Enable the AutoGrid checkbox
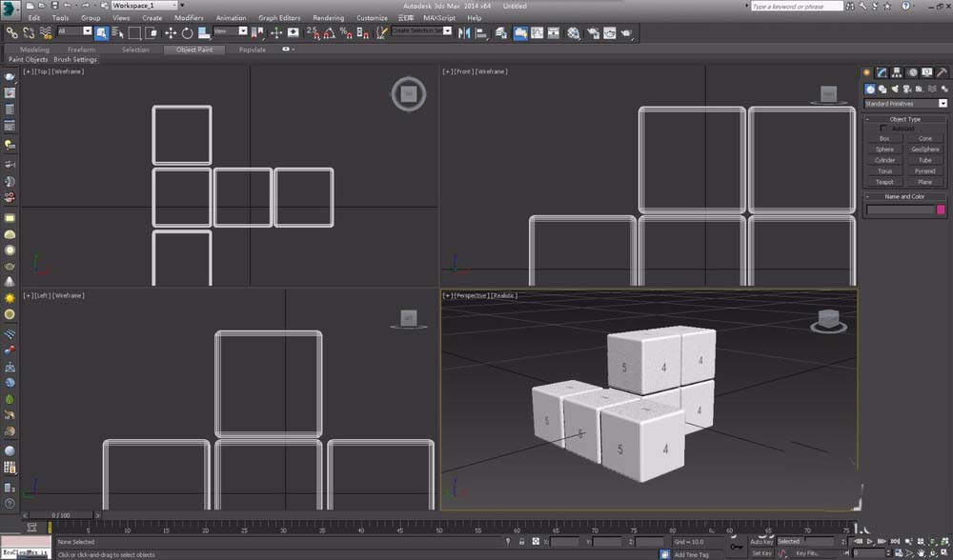 tap(883, 129)
